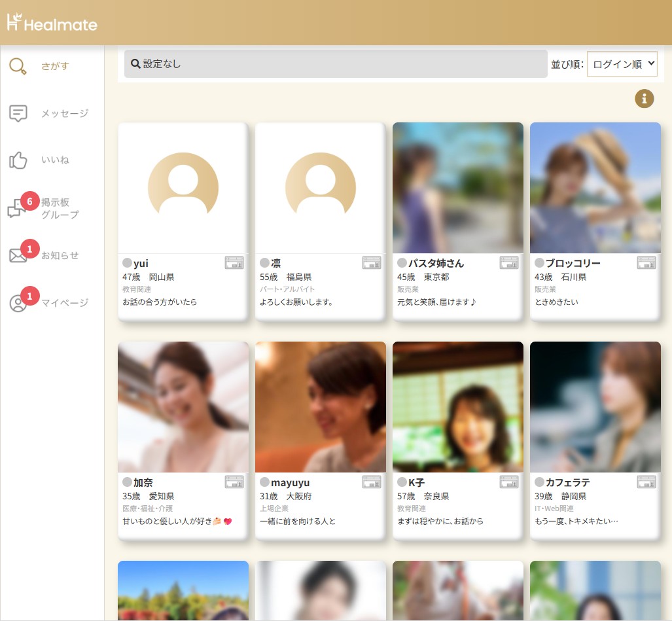Open the 設定なし search conditions field
Image resolution: width=672 pixels, height=621 pixels.
click(336, 64)
